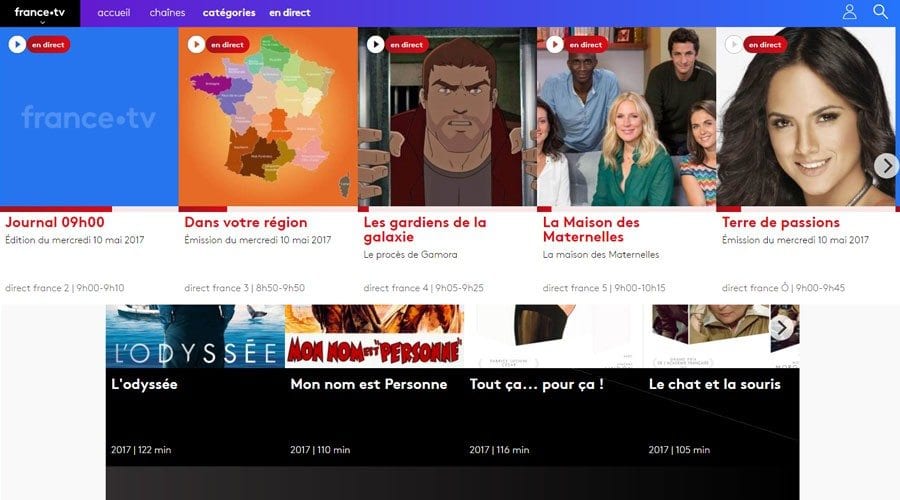Play La Maison des Maternelles live

(554, 44)
